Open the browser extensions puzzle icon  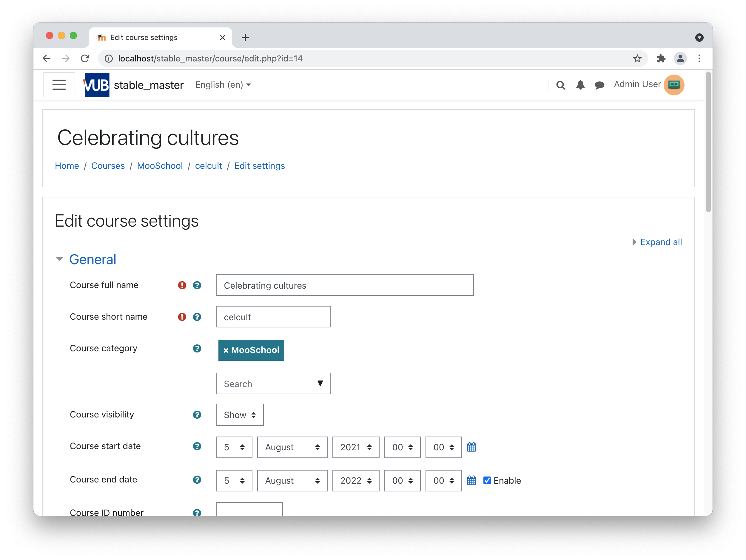tap(661, 59)
